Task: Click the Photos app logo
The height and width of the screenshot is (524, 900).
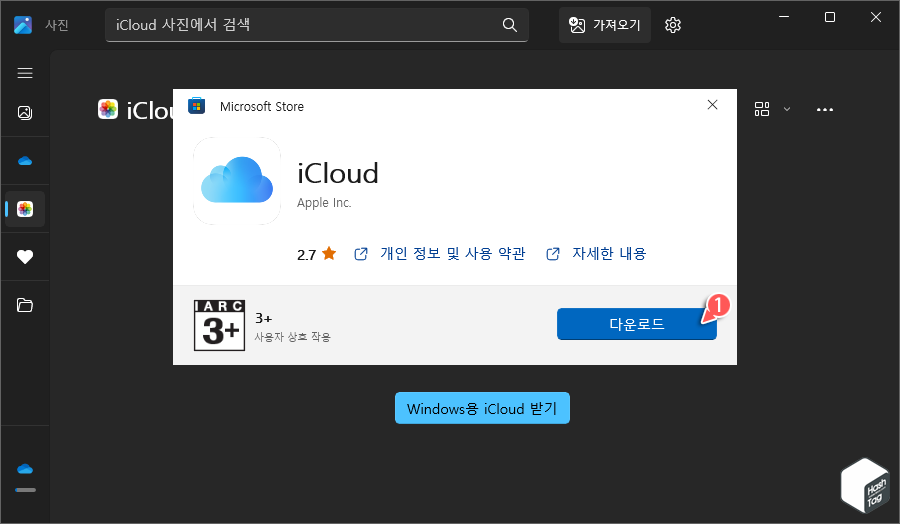Action: point(23,25)
